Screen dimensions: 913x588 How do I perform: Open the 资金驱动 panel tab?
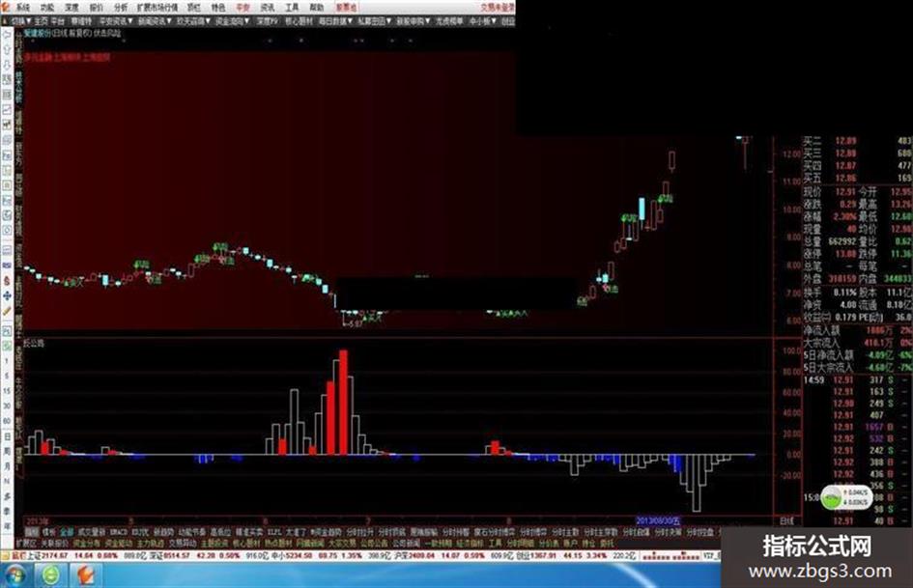click(x=118, y=544)
